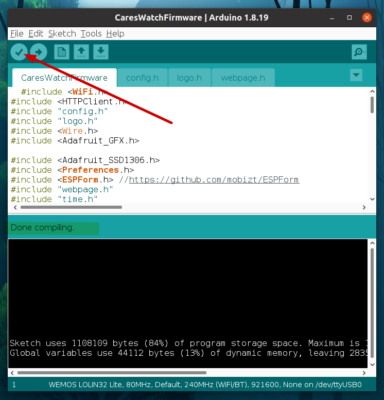The image size is (384, 400).
Task: Click the #include "time.h" code line
Action: coord(54,199)
